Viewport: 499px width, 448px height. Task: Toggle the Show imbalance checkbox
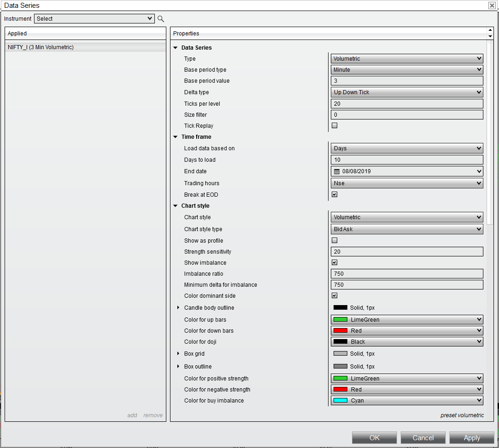(x=335, y=262)
